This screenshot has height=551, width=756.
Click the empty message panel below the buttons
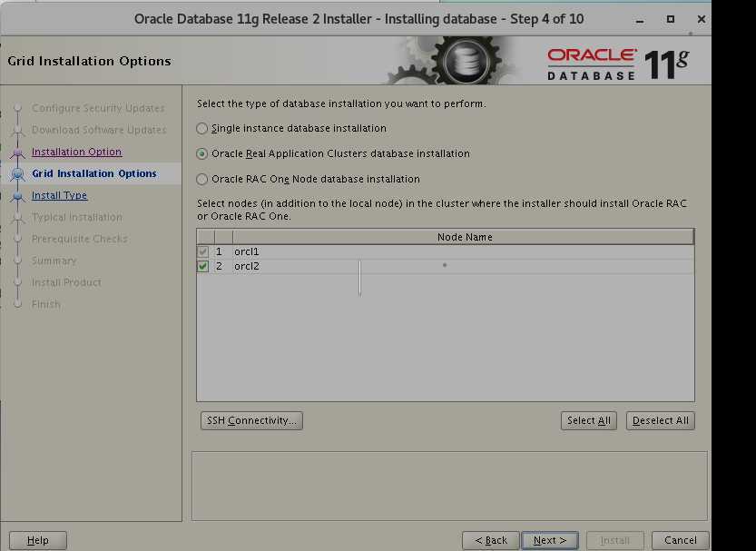click(449, 486)
